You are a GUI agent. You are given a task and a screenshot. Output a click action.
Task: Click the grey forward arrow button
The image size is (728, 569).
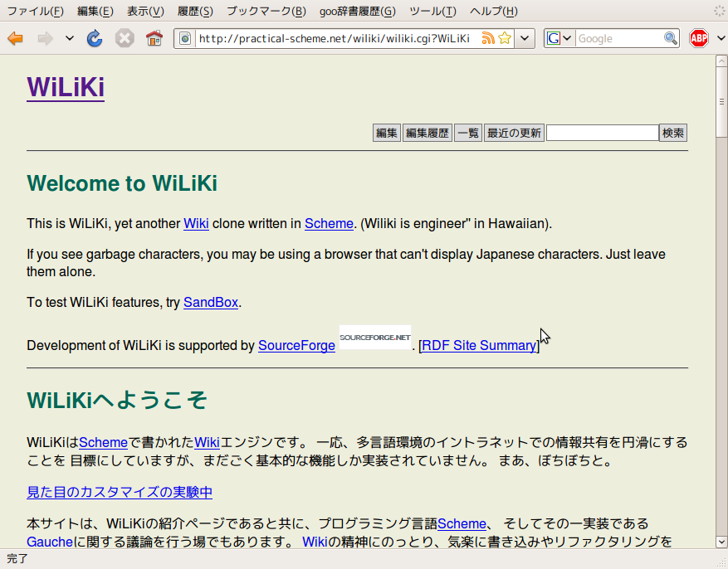[x=45, y=38]
